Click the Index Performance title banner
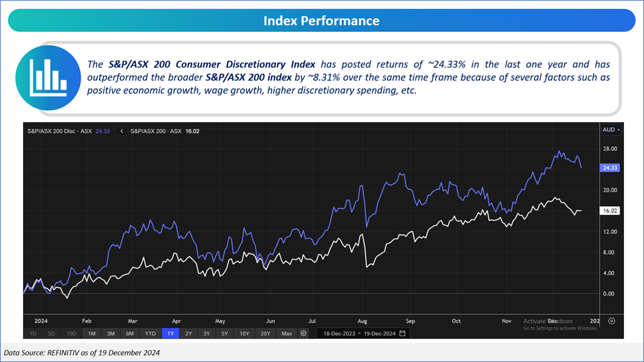 322,21
